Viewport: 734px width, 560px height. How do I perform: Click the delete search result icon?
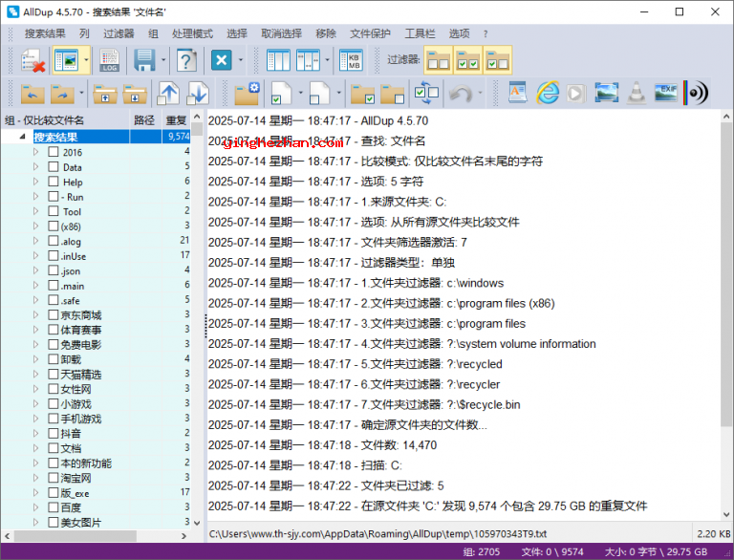(x=32, y=60)
